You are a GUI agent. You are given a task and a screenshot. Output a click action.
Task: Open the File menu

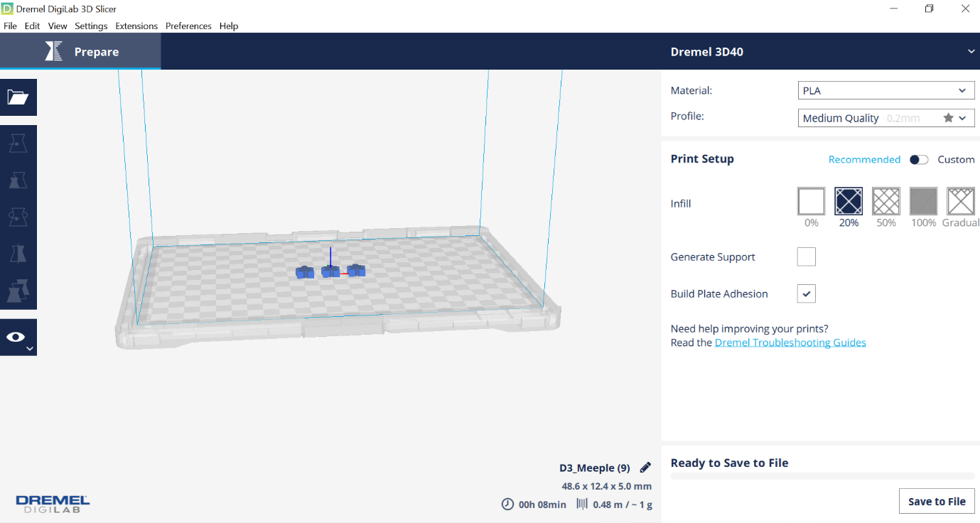[x=10, y=26]
